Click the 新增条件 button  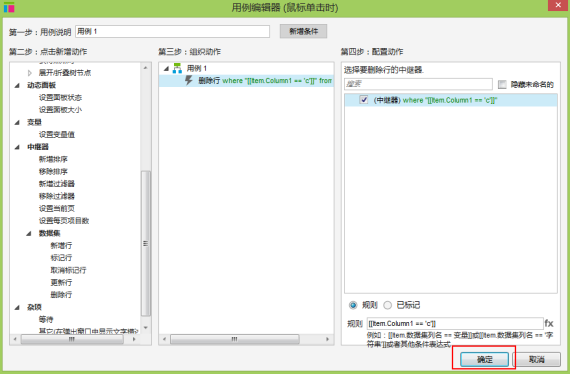304,31
